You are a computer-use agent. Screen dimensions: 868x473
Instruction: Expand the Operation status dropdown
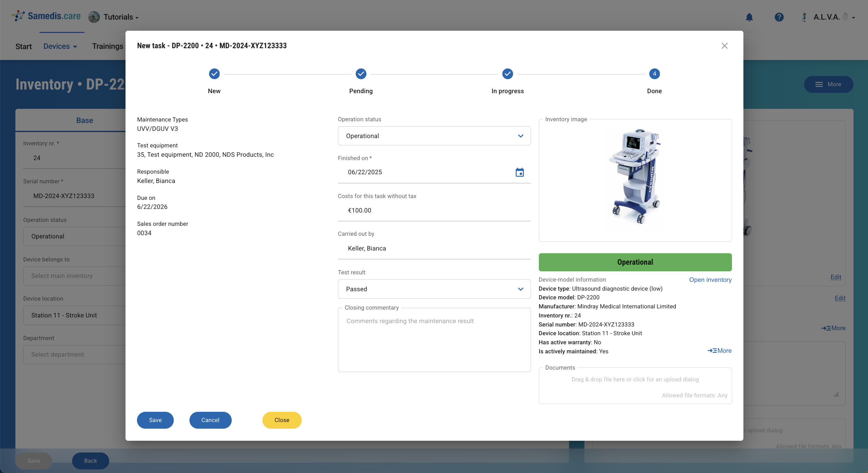pos(434,136)
